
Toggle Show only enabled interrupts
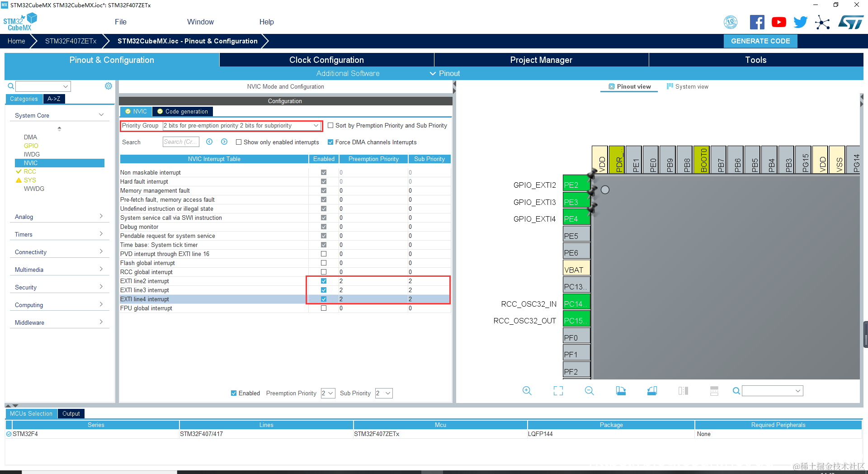pos(239,142)
